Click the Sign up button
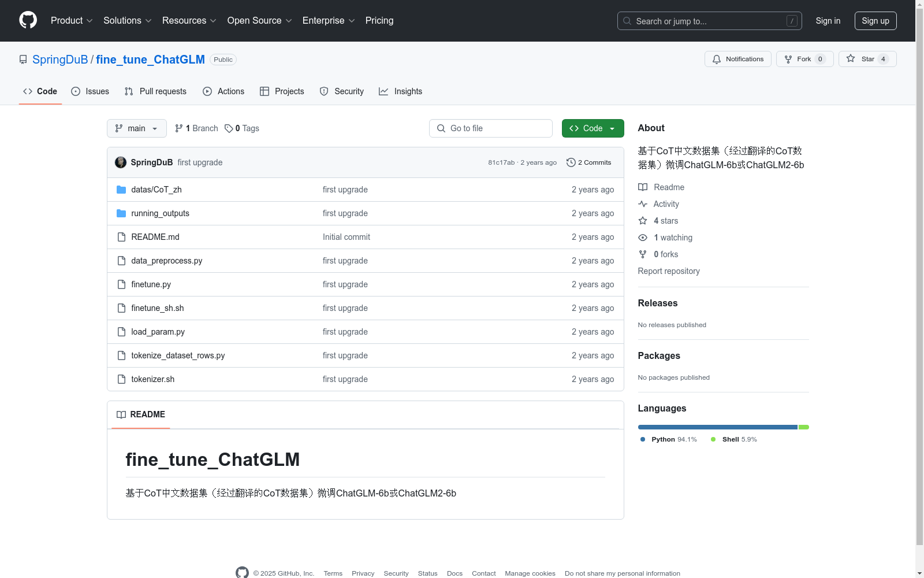Viewport: 924px width, 578px height. 875,21
